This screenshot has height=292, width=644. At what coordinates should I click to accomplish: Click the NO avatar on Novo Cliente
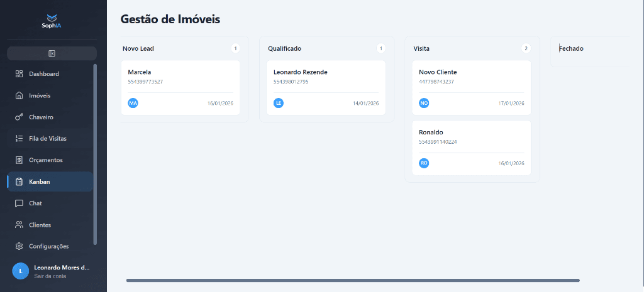tap(424, 103)
